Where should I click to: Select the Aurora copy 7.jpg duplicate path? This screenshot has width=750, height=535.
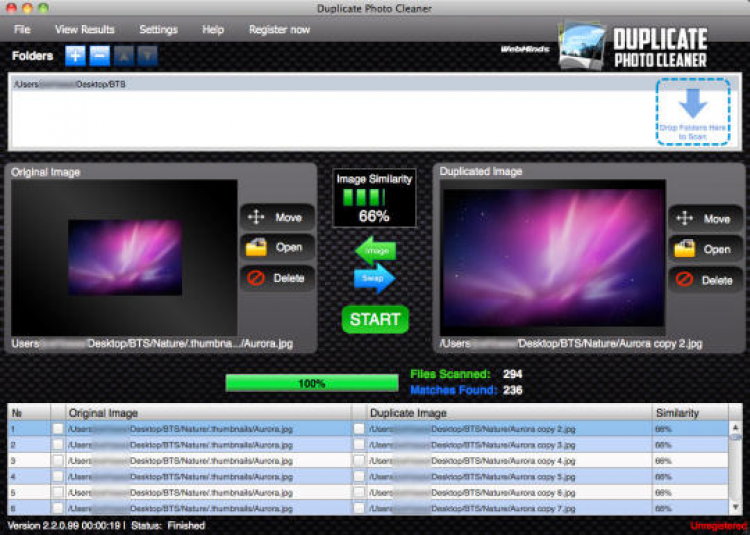point(472,508)
